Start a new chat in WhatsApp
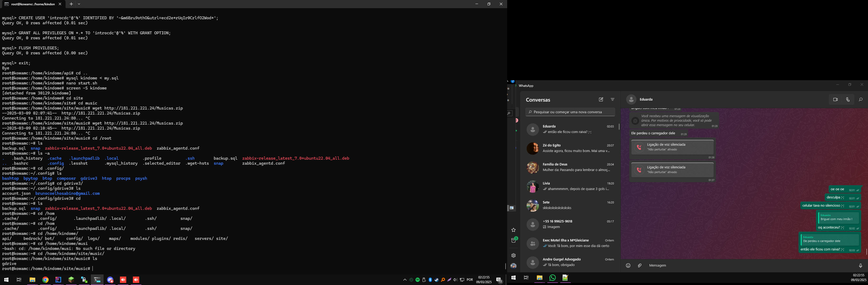Image resolution: width=868 pixels, height=285 pixels. (601, 99)
